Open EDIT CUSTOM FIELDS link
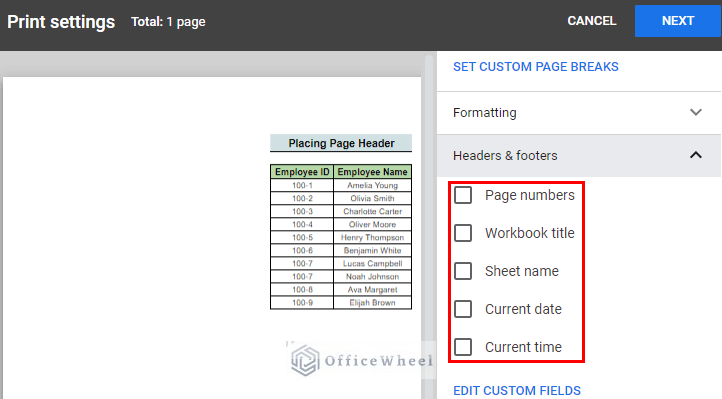This screenshot has height=399, width=722. pyautogui.click(x=517, y=390)
